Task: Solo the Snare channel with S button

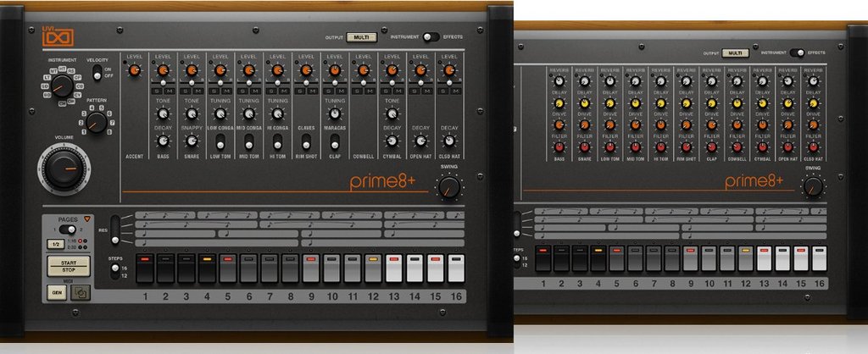Action: pos(186,91)
